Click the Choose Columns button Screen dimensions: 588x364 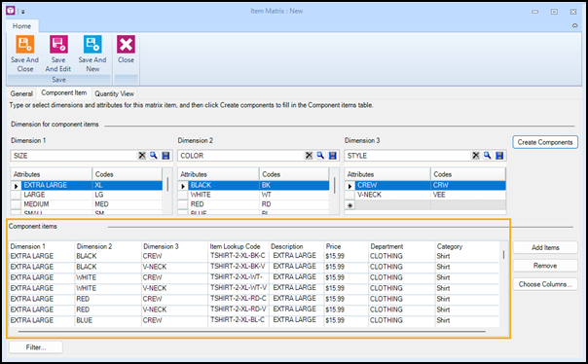[x=545, y=284]
